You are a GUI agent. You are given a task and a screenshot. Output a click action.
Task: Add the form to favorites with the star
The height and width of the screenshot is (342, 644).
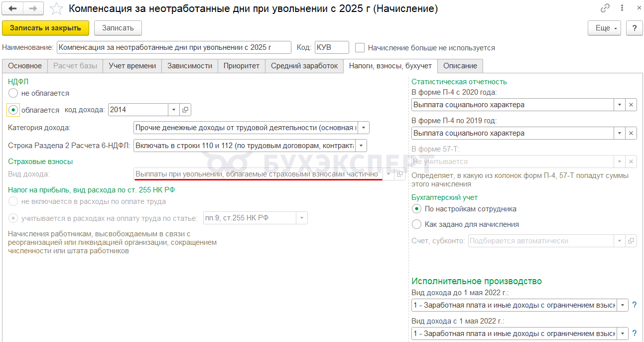tap(57, 8)
